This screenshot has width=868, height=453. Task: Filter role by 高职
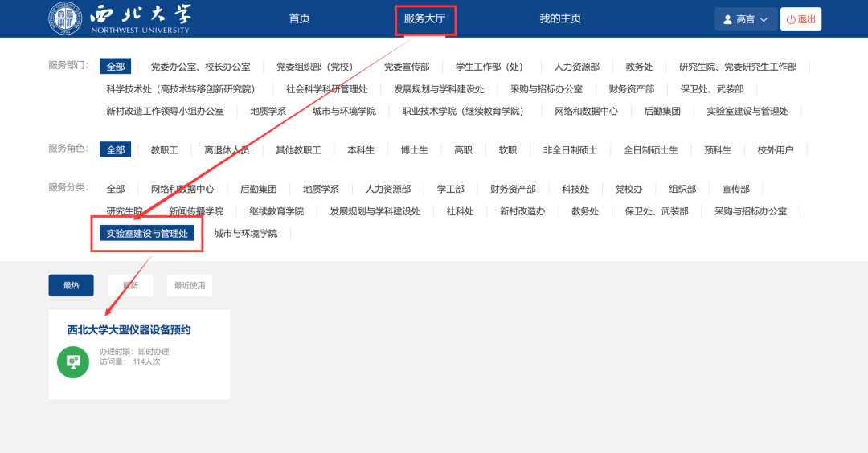point(464,150)
